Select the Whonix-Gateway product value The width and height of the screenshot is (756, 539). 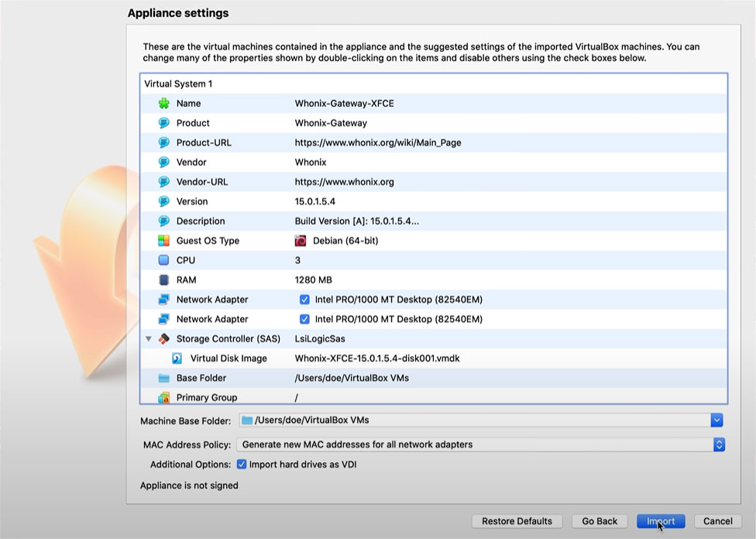(x=331, y=123)
